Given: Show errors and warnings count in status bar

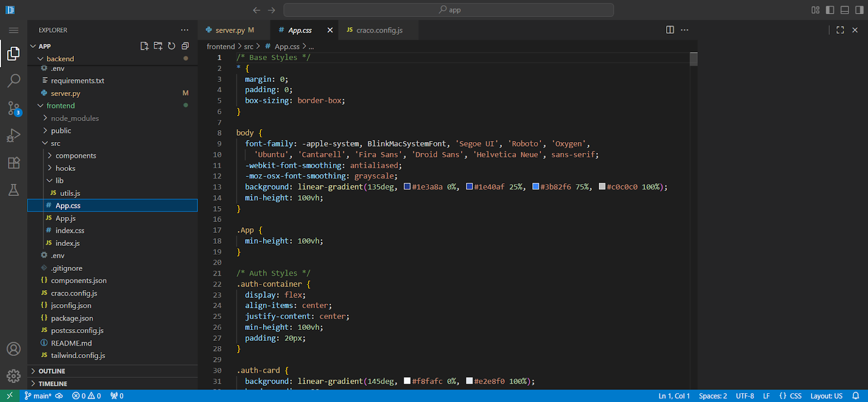Looking at the screenshot, I should (86, 396).
